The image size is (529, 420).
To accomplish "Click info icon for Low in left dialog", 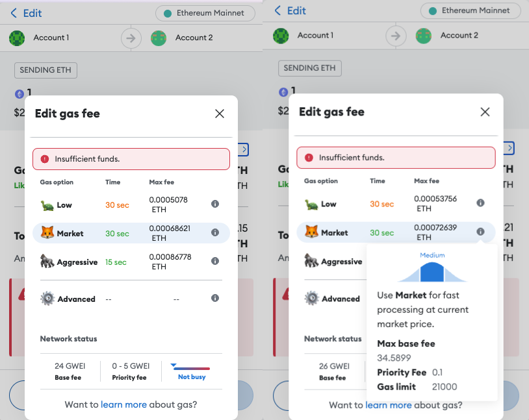I will [x=215, y=204].
